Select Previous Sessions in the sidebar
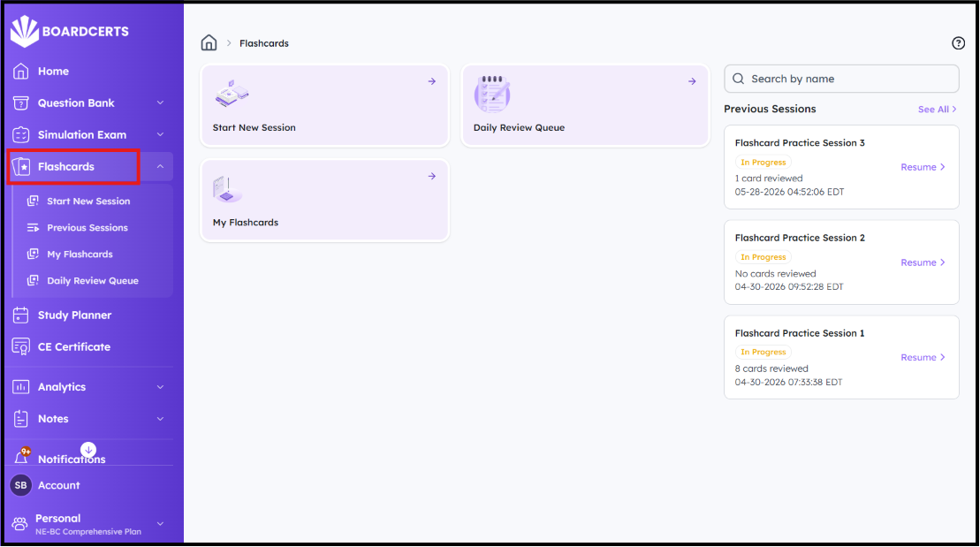The height and width of the screenshot is (547, 980). point(87,228)
